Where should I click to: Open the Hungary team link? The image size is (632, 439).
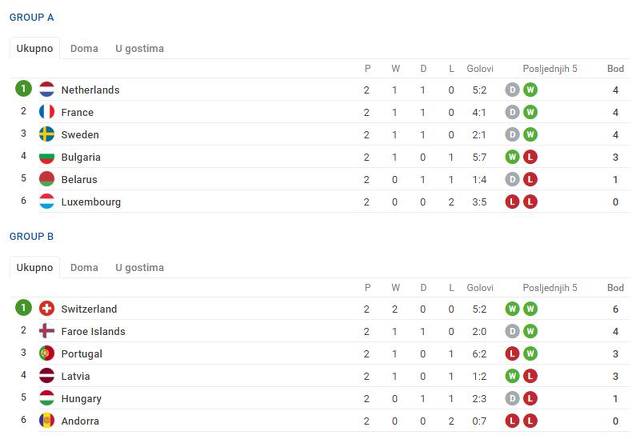(81, 399)
